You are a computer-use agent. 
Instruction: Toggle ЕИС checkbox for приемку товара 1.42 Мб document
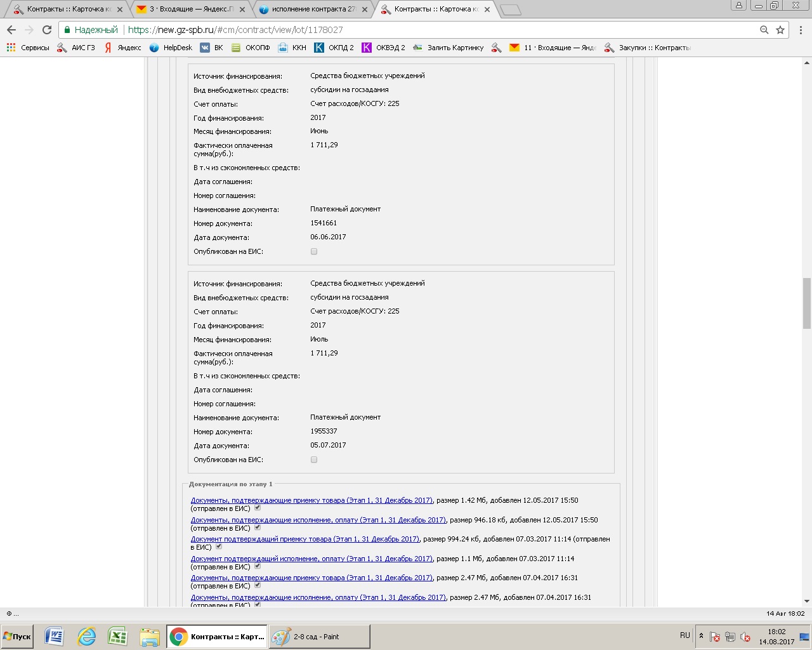coord(258,508)
